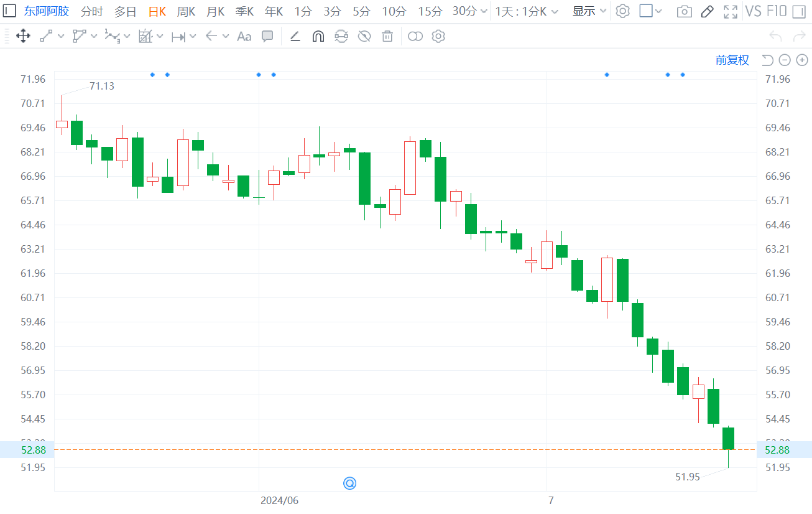Redo the drawing action
This screenshot has height=514, width=812.
(798, 36)
